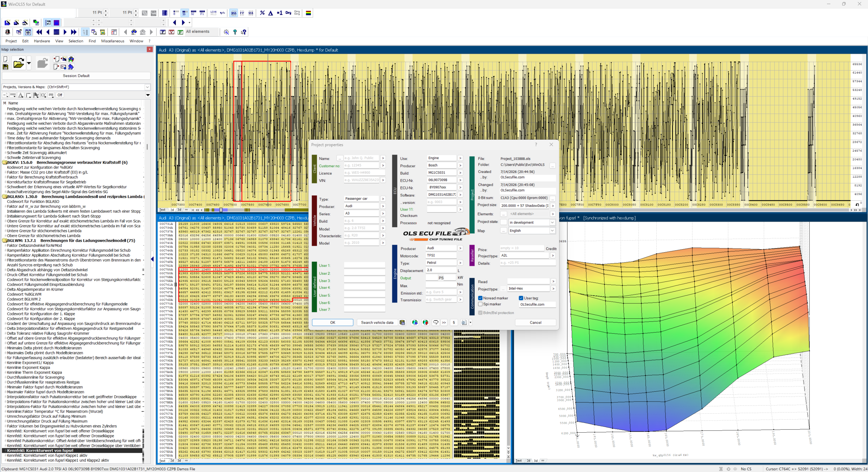Open the configuration gear-wrench icon
Screen dimensions: 868x472
(x=226, y=32)
